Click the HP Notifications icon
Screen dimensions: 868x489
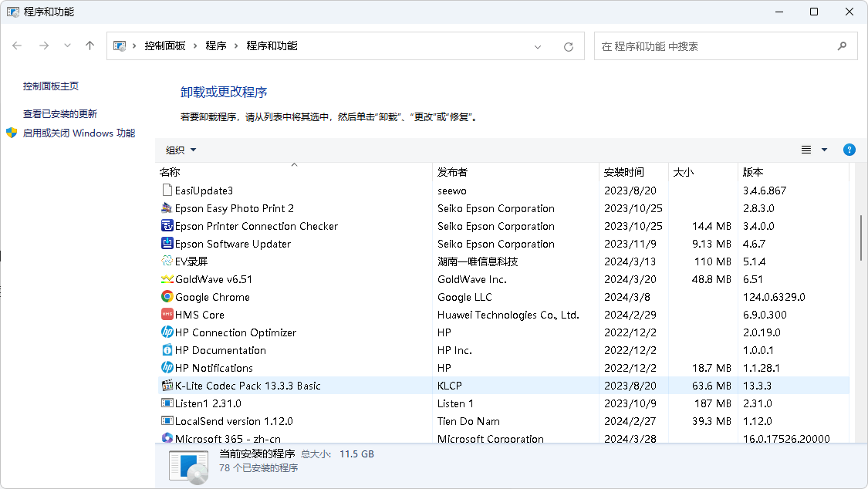coord(167,367)
